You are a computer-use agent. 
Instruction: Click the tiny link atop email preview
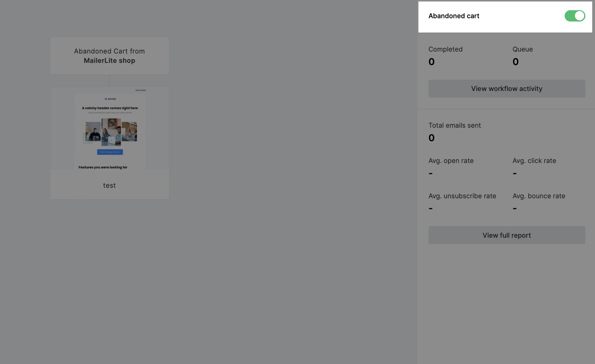pyautogui.click(x=141, y=90)
